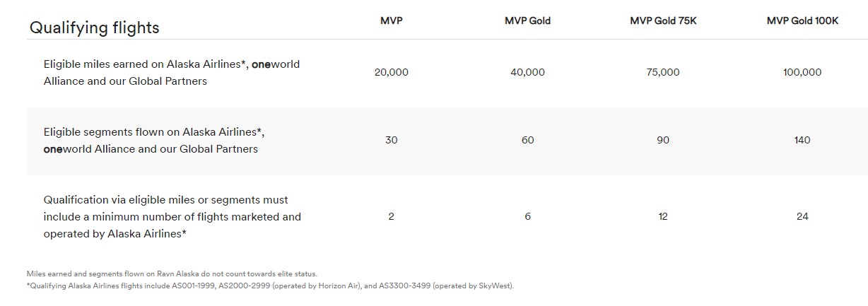Screen dimensions: 868x306
Task: Click the minimum flights value 24
Action: pos(802,216)
